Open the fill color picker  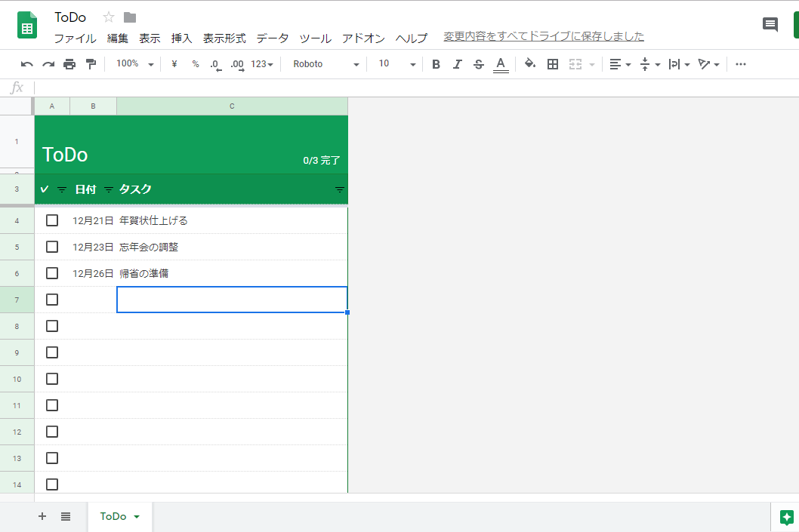pyautogui.click(x=530, y=63)
